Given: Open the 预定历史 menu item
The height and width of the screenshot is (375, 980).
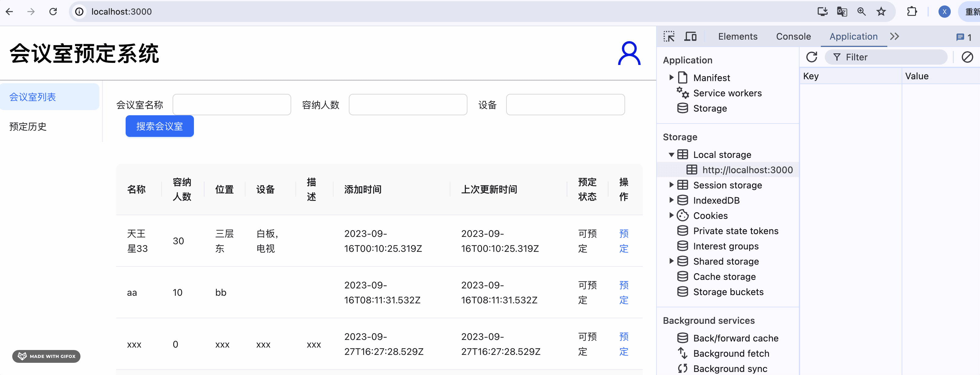Looking at the screenshot, I should click(28, 126).
